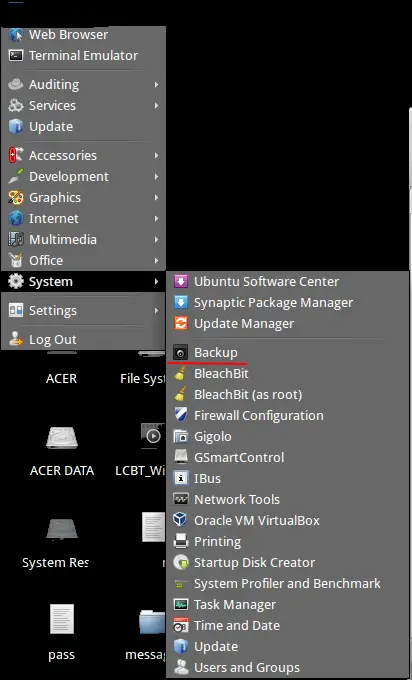The width and height of the screenshot is (412, 680).
Task: Select Users and Groups entry
Action: click(x=287, y=667)
